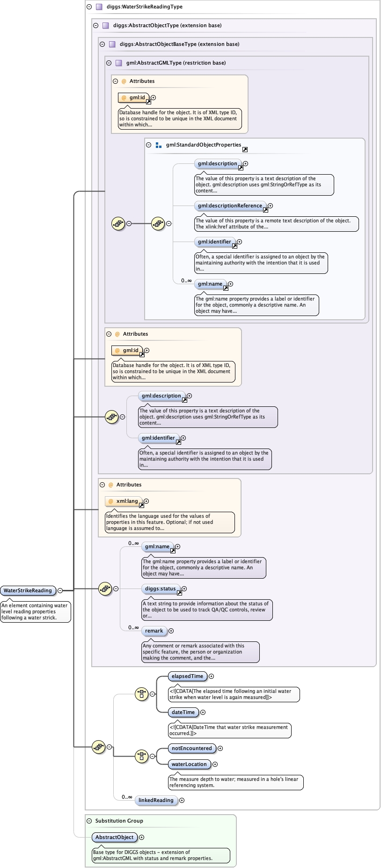Follow the reference arrow on xml:lang attribute
This screenshot has height=868, width=381.
pos(141,505)
